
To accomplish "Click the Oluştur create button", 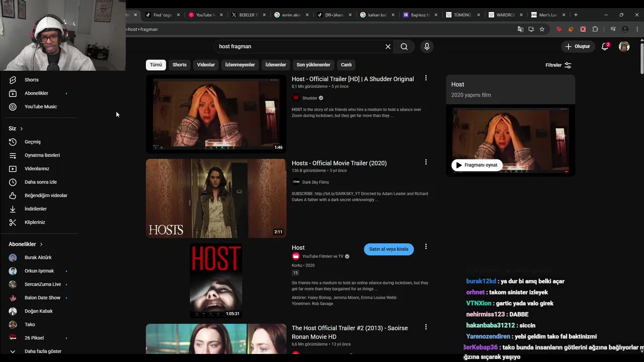I will [x=577, y=46].
